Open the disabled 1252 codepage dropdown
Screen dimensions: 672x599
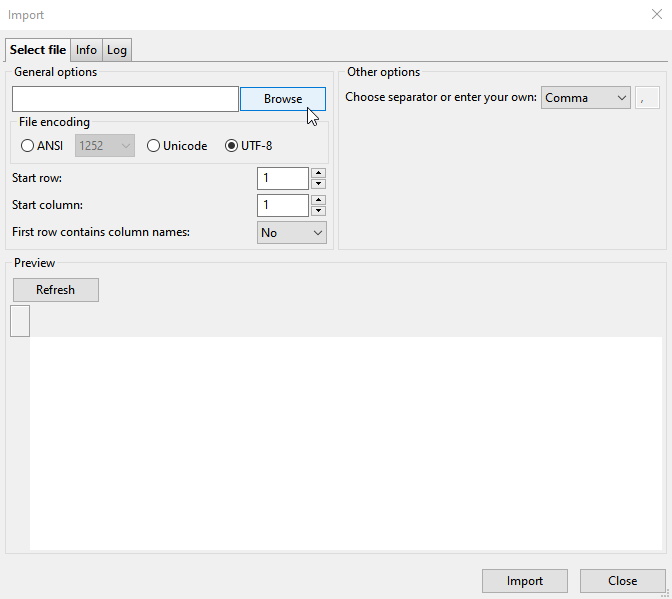pyautogui.click(x=105, y=146)
